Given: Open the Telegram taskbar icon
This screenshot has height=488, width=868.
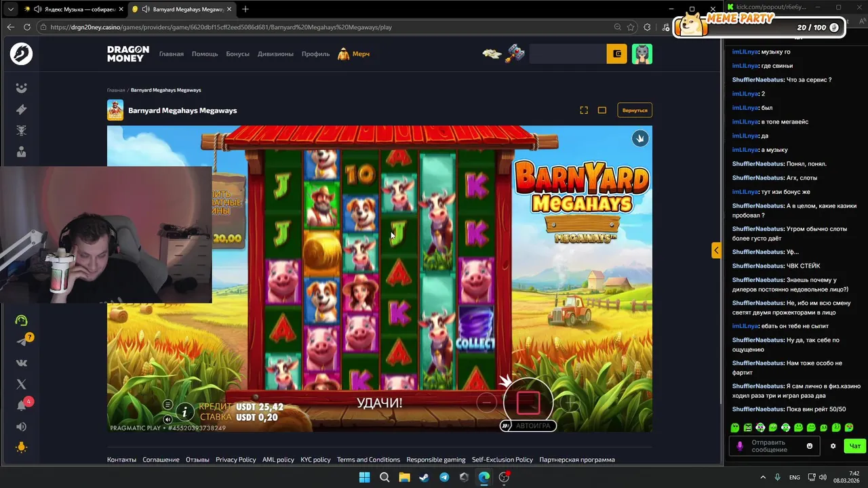Looking at the screenshot, I should point(444,477).
